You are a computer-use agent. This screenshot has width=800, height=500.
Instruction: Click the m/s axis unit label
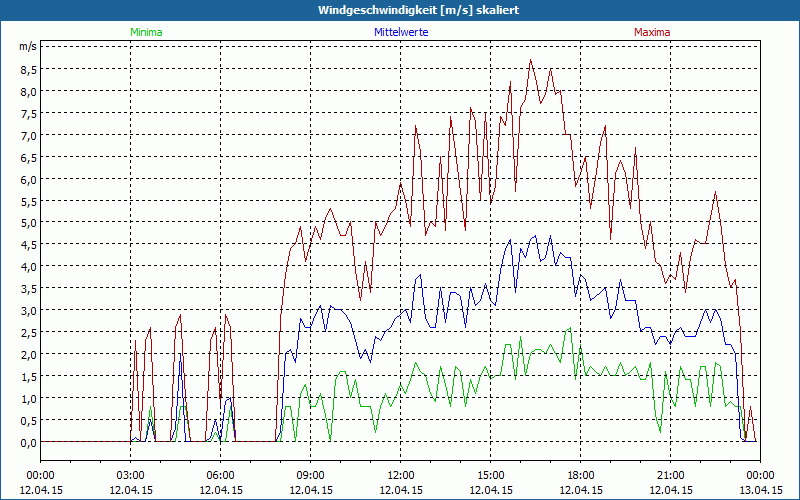pyautogui.click(x=28, y=46)
